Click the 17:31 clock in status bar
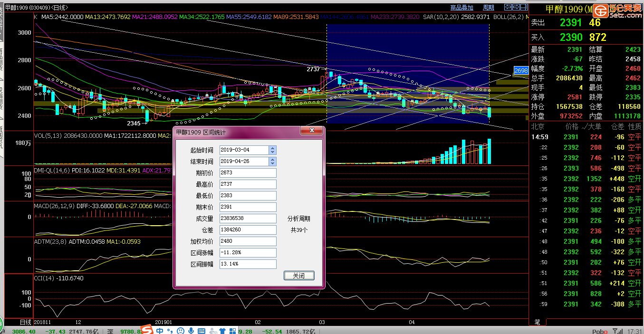This screenshot has width=644, height=334. coord(635,332)
